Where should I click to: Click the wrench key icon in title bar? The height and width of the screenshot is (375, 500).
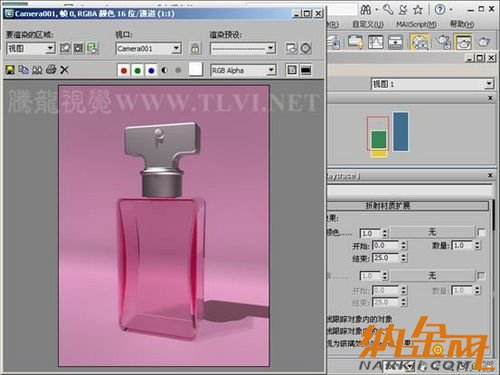pos(388,10)
